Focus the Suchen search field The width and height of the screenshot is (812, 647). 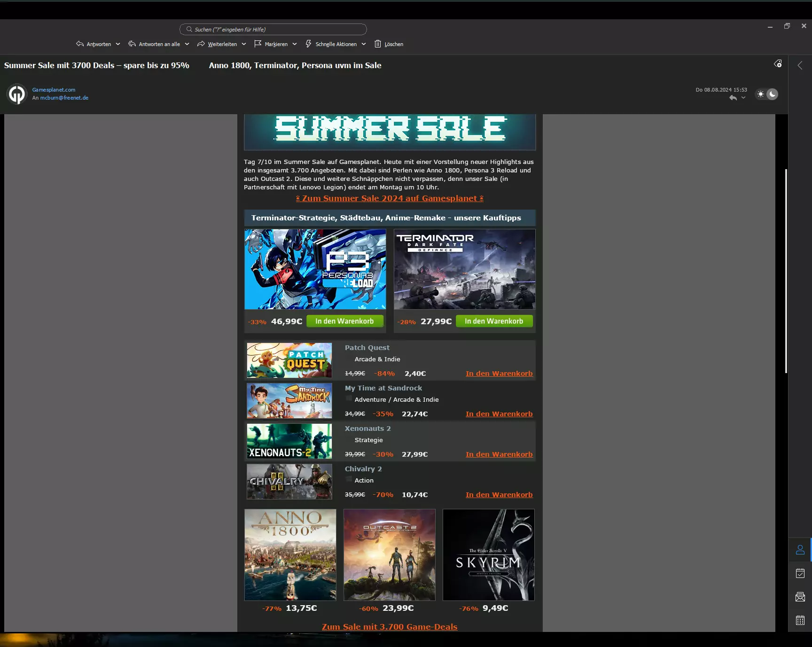tap(273, 29)
